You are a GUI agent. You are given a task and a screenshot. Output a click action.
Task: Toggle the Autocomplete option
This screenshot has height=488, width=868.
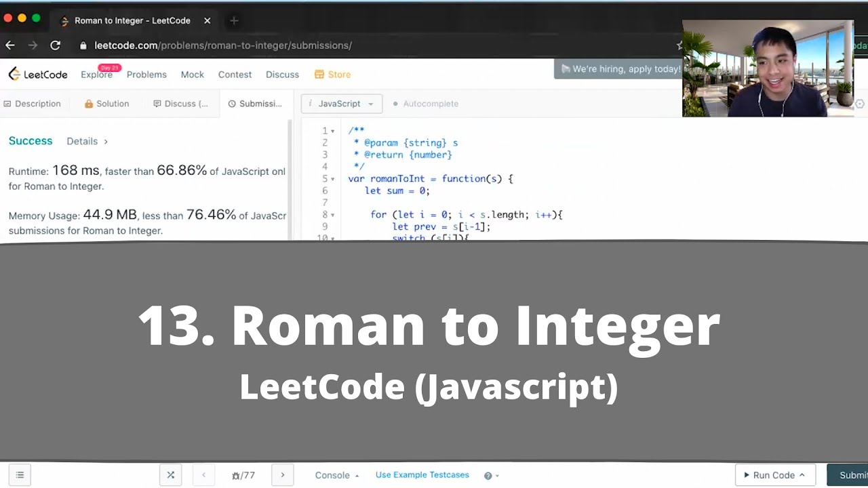425,104
